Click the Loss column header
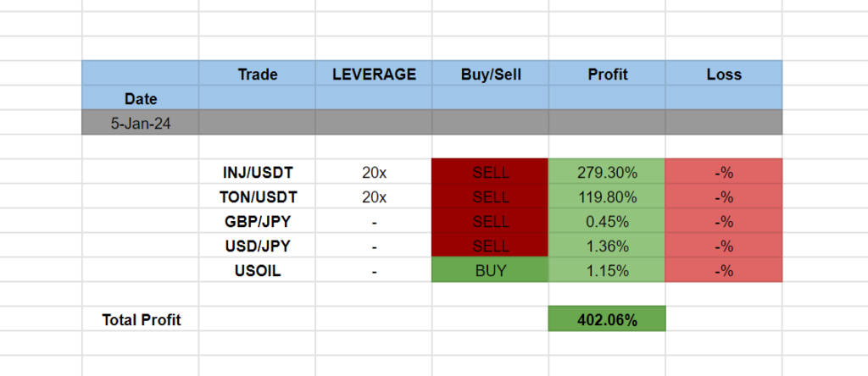The width and height of the screenshot is (868, 376). [x=724, y=75]
